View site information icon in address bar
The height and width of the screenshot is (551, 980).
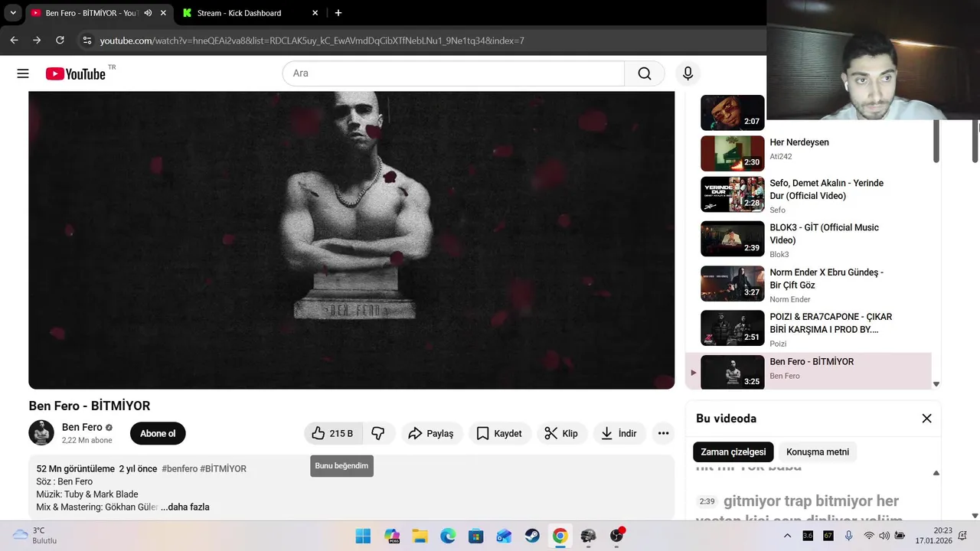[87, 41]
